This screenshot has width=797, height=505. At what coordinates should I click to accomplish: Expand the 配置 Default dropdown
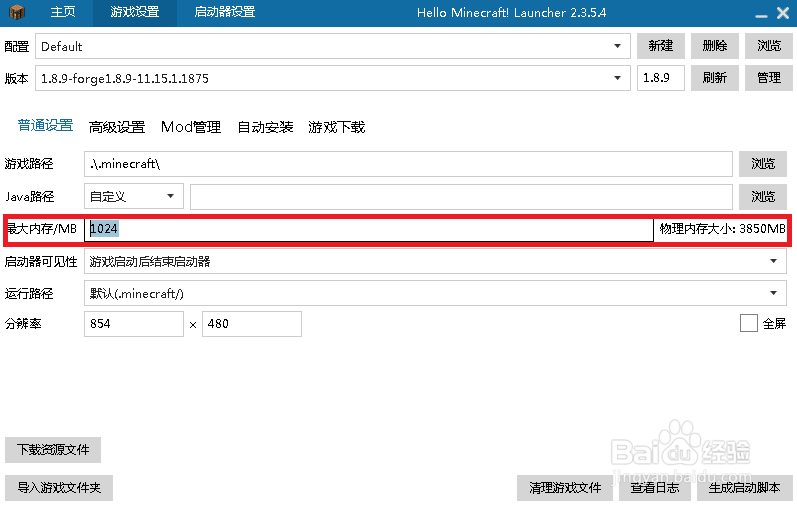[333, 46]
